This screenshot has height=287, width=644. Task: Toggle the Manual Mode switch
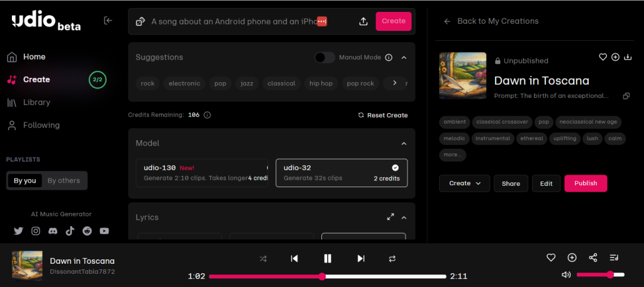[x=325, y=57]
